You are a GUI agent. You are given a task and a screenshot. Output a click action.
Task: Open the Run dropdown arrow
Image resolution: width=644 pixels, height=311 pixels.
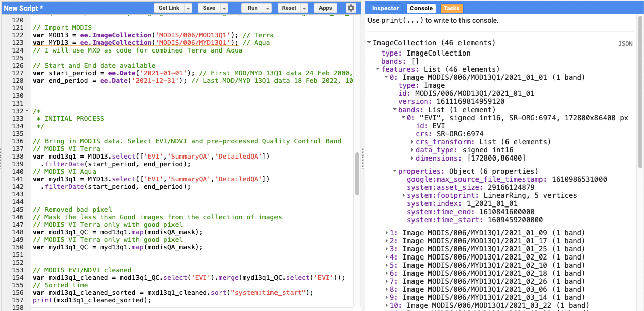[268, 8]
